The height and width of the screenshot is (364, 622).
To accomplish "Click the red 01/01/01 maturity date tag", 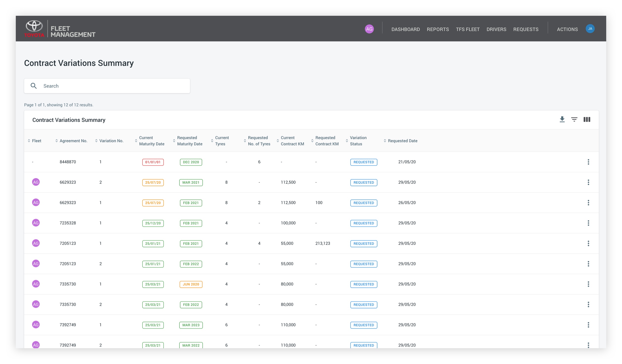I will coord(153,162).
